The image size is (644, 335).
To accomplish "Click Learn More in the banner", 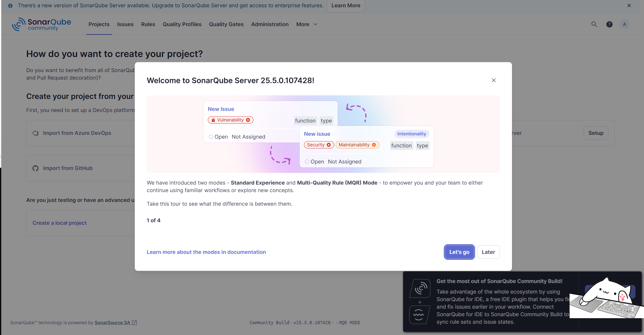I will coord(346,6).
